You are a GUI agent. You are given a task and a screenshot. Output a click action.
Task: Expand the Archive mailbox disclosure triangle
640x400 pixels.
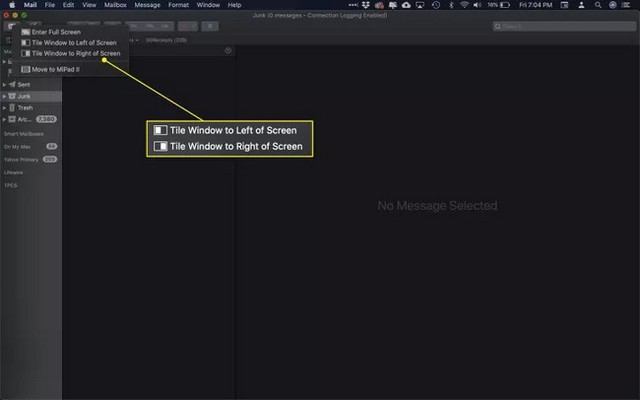4,119
